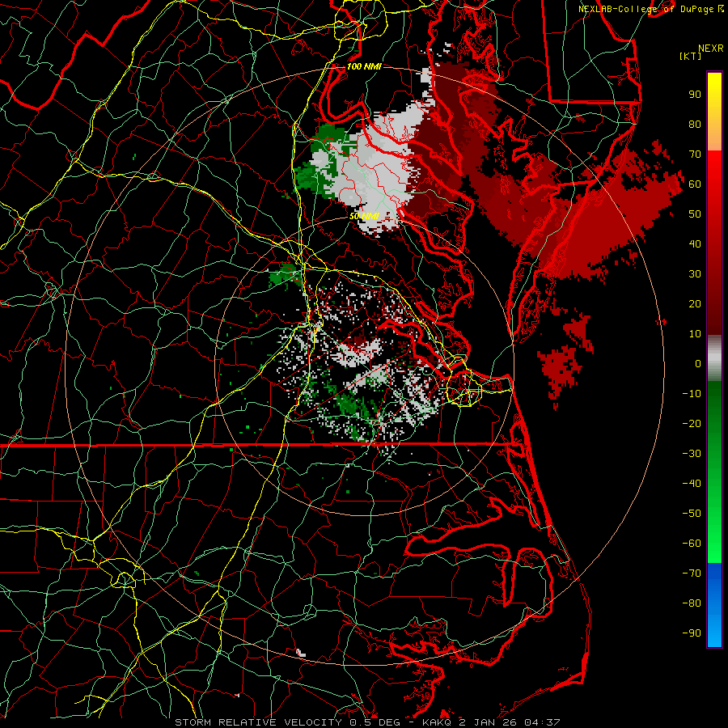
Task: Click the 60 value on the color scale
Action: click(695, 184)
